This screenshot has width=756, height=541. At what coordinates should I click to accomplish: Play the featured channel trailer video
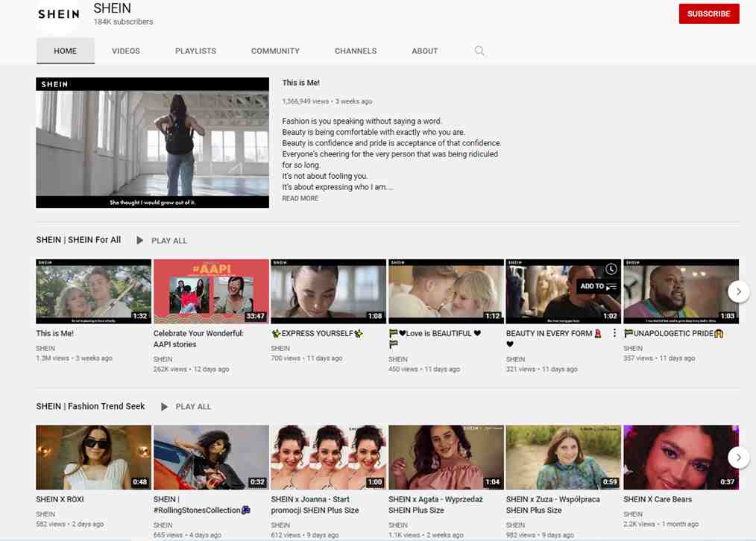[152, 142]
